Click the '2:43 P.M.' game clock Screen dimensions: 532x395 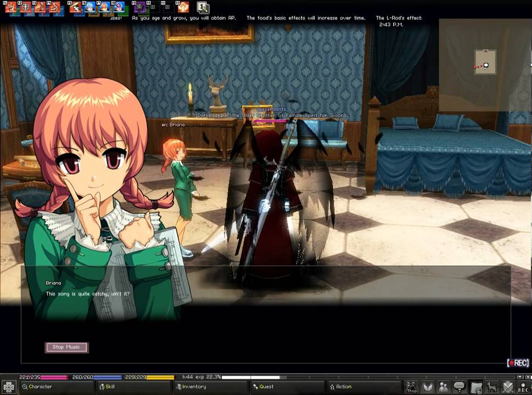[x=391, y=25]
